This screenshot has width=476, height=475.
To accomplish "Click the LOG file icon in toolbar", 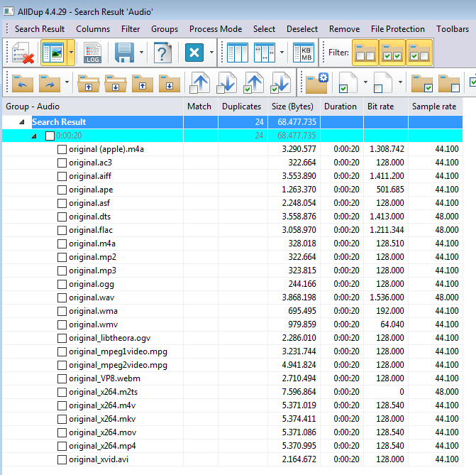I will click(93, 53).
